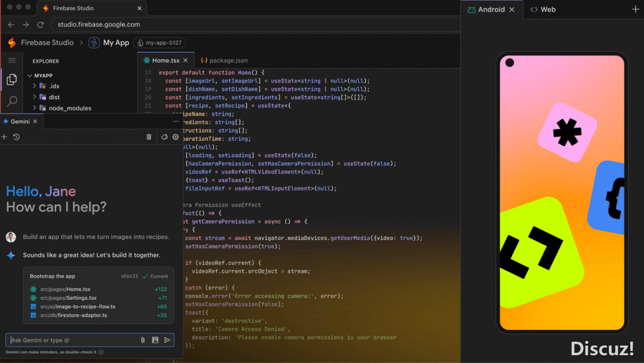Select the node_modules folder name
This screenshot has height=363, width=644.
coord(70,108)
